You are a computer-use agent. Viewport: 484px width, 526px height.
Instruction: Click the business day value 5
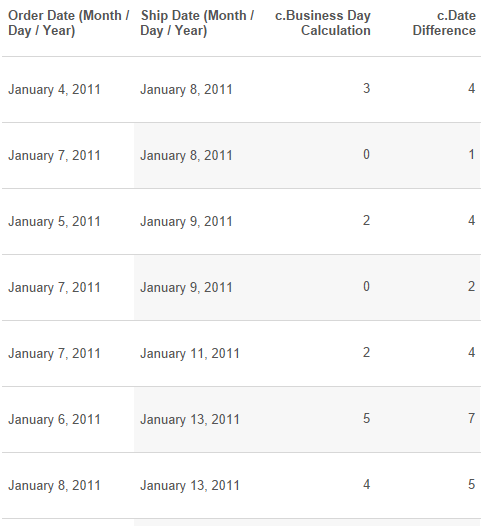pyautogui.click(x=367, y=418)
